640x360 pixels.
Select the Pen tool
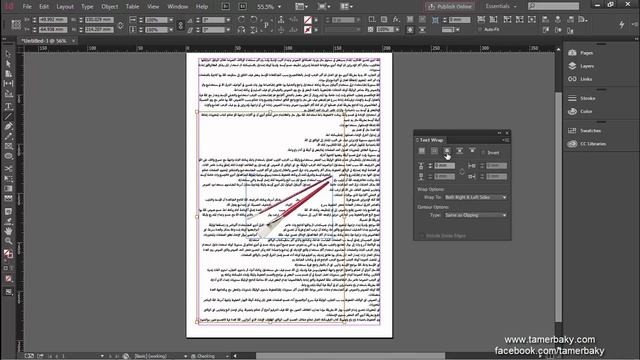tap(8, 127)
